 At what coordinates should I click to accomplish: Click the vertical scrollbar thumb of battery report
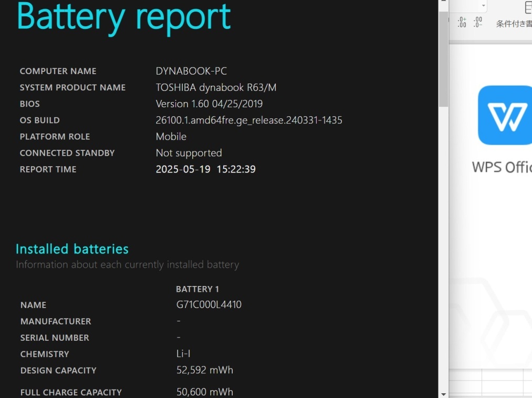click(x=443, y=59)
